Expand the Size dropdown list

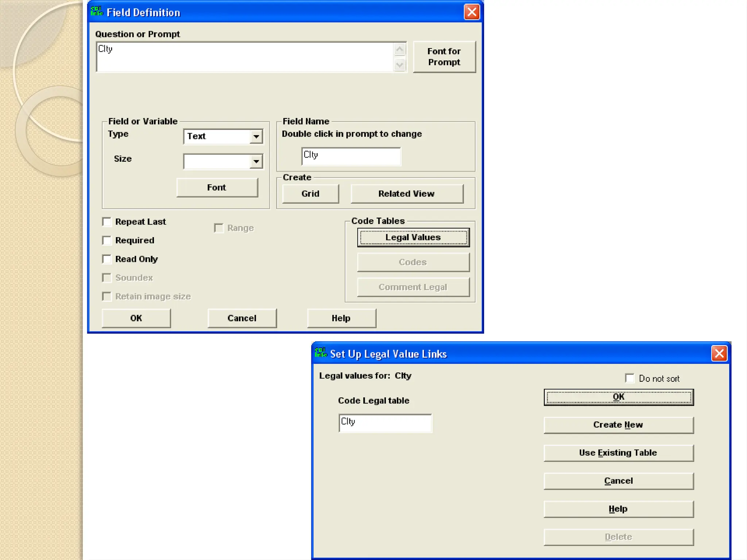click(256, 162)
